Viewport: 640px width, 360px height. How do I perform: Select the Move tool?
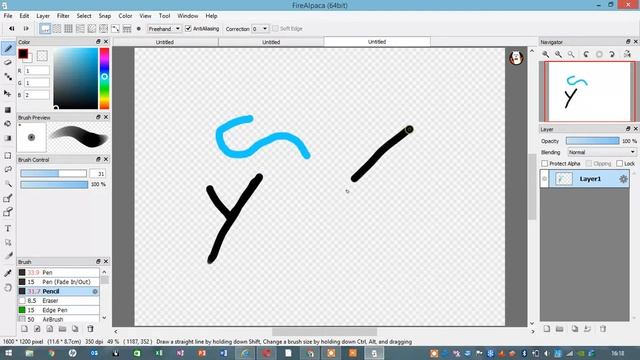point(8,93)
